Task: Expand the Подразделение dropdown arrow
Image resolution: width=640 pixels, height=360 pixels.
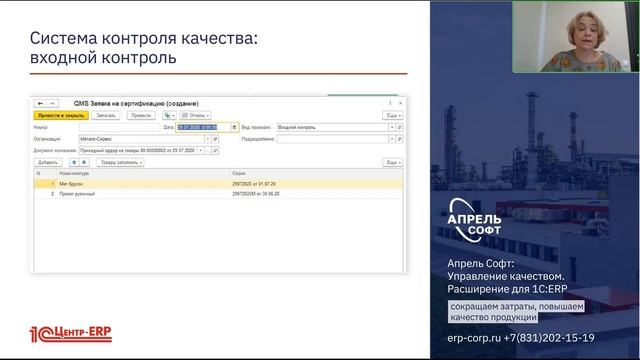Action: pyautogui.click(x=392, y=139)
